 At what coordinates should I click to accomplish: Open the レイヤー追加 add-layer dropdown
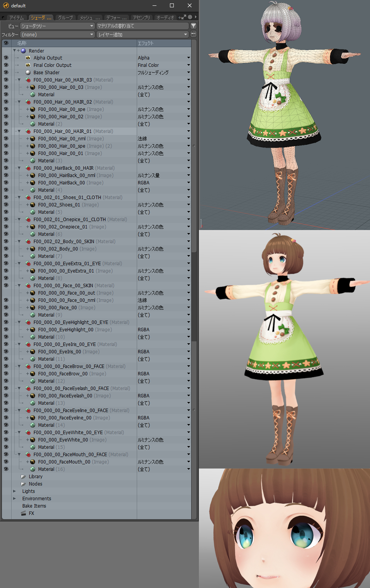[143, 34]
